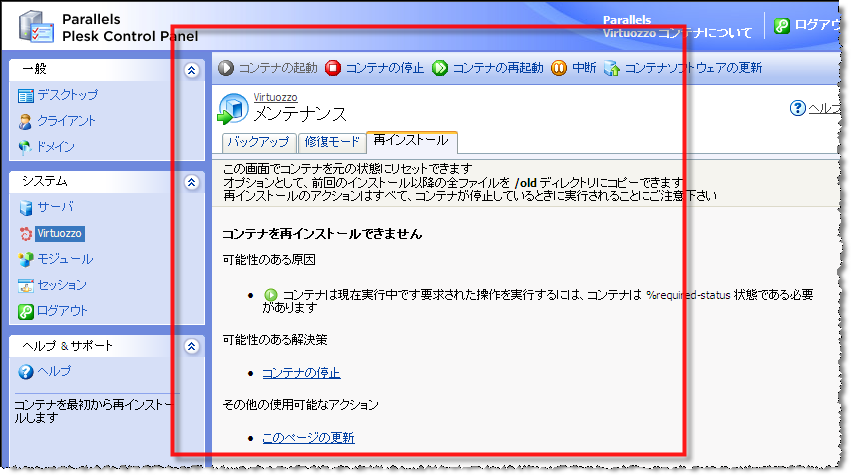851x475 pixels.
Task: Open モジュール in the sidebar
Action: click(x=65, y=259)
